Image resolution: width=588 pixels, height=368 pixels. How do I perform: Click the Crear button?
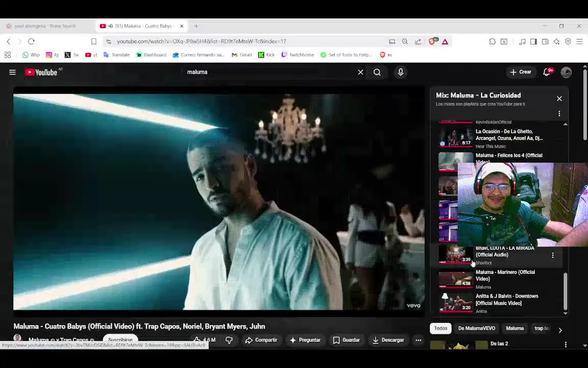tap(521, 72)
